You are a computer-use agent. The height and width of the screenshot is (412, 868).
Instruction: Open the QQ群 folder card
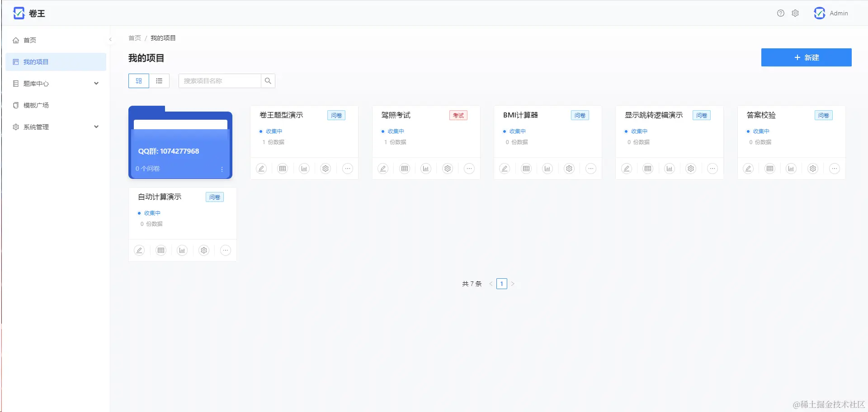(x=180, y=143)
